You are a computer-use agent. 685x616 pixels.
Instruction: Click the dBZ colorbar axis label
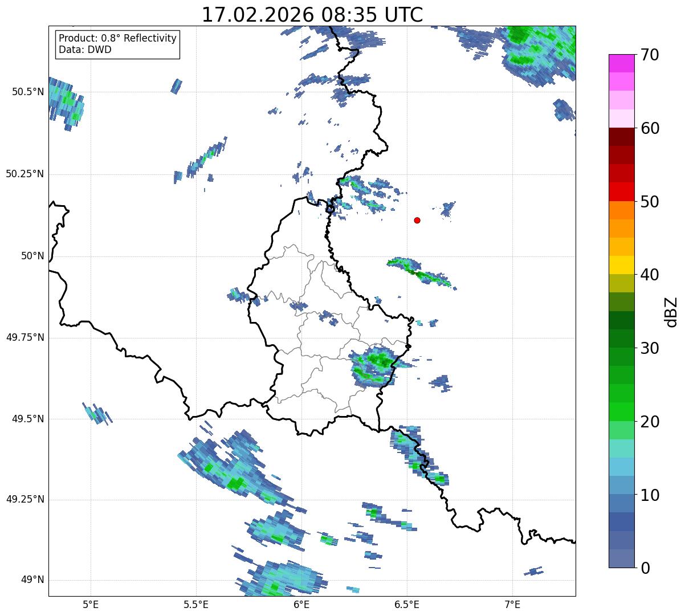671,311
